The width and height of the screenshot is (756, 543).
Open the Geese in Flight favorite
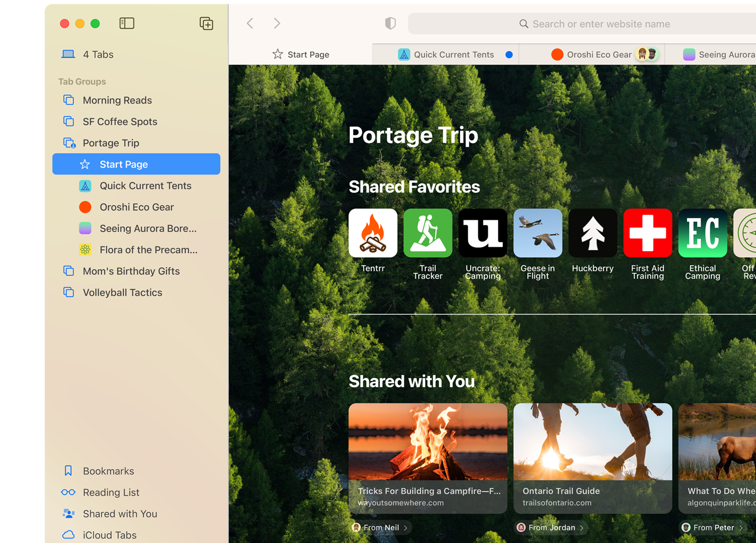[538, 233]
